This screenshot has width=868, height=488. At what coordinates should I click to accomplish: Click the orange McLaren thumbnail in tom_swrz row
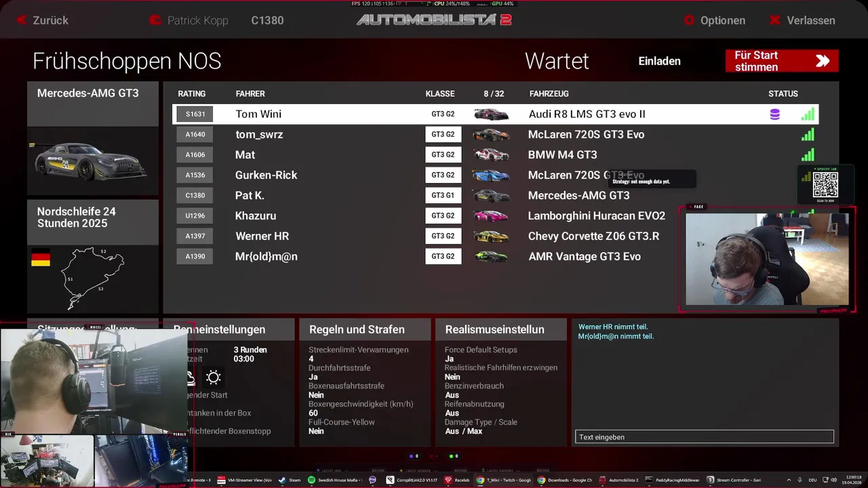[x=491, y=134]
